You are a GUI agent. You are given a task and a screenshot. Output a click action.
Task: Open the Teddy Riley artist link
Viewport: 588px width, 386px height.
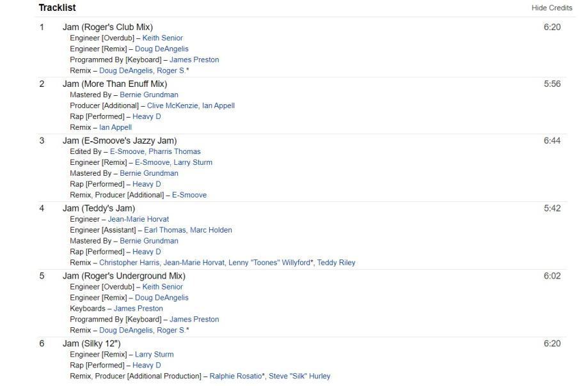point(336,263)
